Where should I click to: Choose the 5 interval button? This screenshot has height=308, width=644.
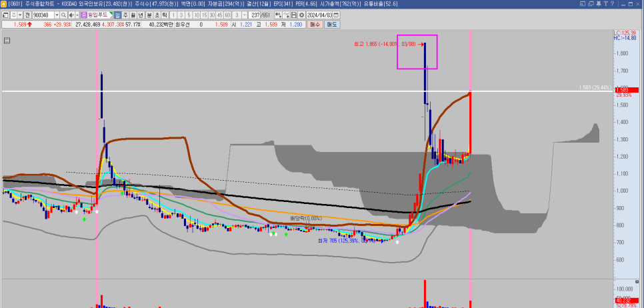coord(189,15)
